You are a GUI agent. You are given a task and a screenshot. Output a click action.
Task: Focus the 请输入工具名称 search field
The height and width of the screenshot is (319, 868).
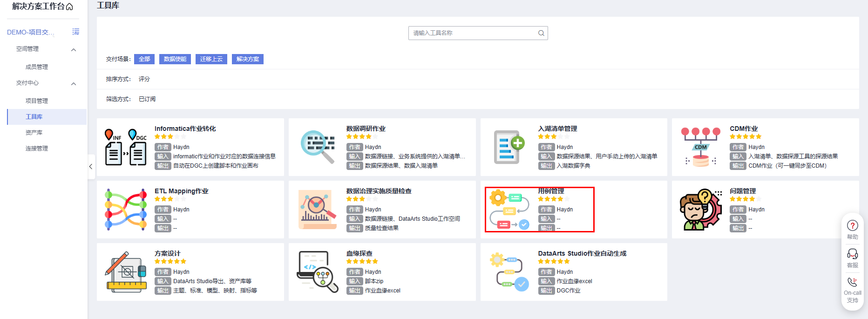(478, 33)
